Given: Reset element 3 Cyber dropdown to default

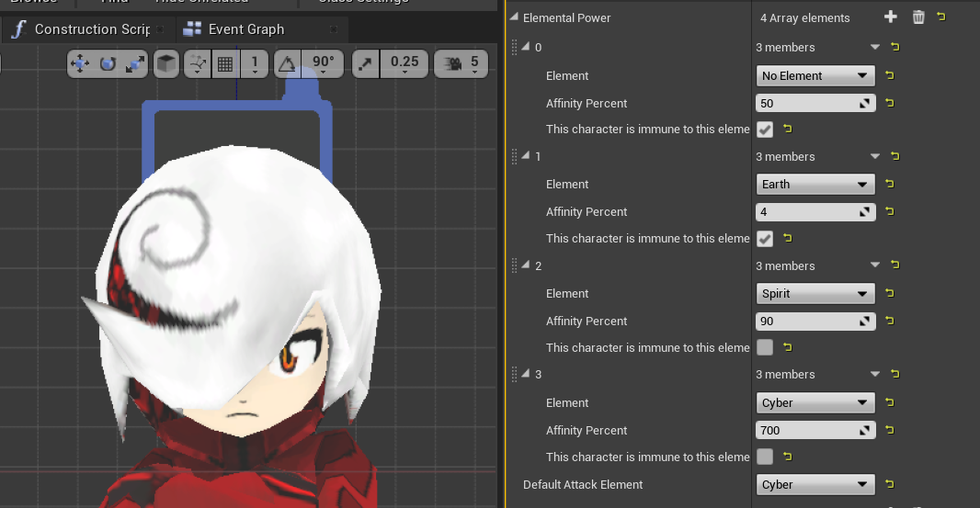Looking at the screenshot, I should point(890,402).
